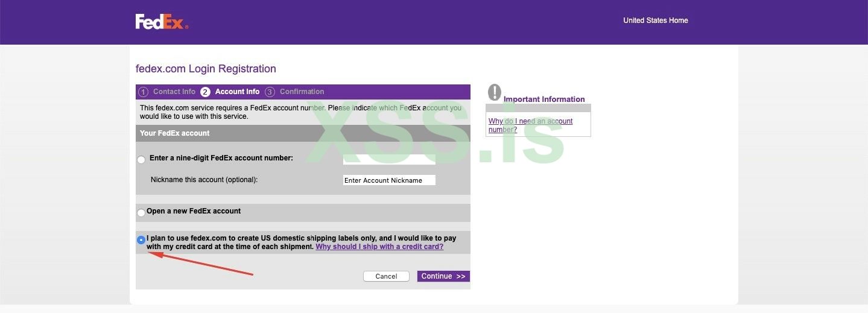Open the United States Home link
The height and width of the screenshot is (313, 868).
point(656,21)
